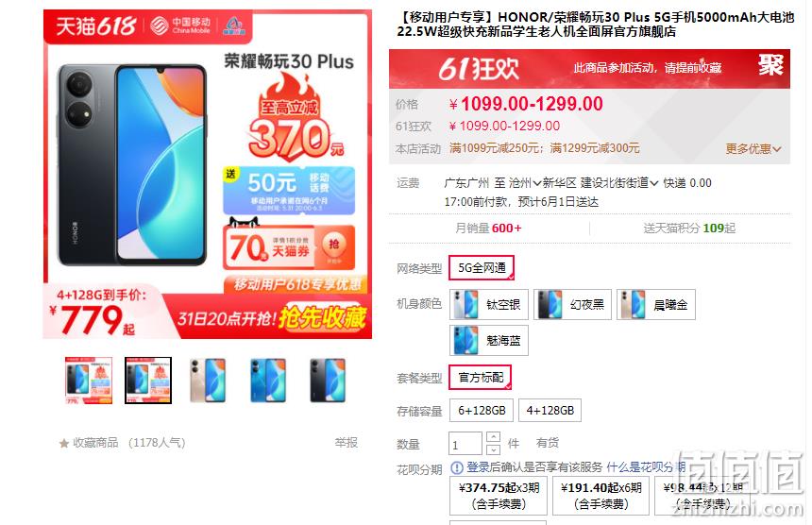Viewport: 812px width, 525px height.
Task: Click the info icon beside 登录后确认
Action: click(457, 468)
